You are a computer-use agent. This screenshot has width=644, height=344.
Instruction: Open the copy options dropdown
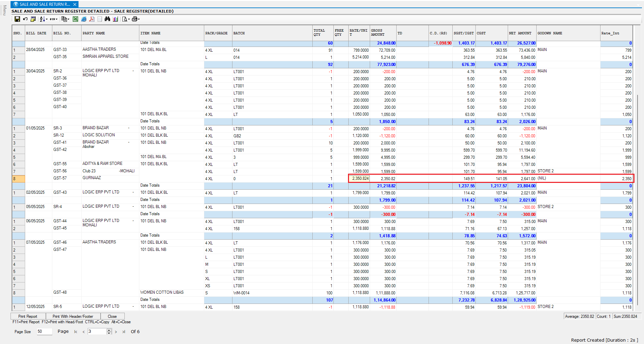click(x=69, y=19)
